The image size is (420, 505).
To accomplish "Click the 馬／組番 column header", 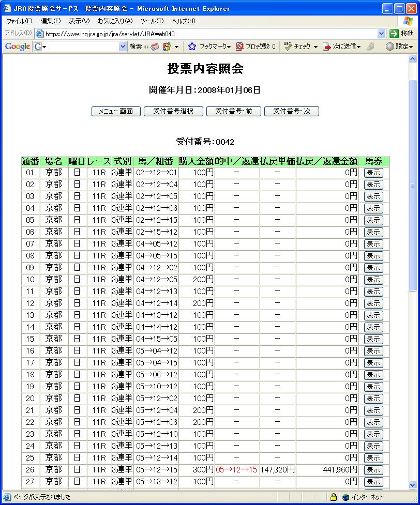I will (156, 161).
